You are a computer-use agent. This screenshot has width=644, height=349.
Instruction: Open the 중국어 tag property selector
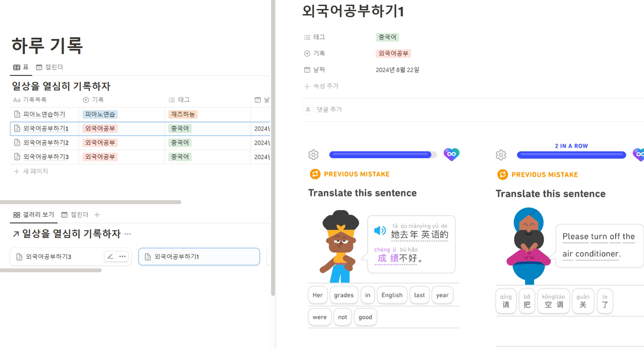387,37
